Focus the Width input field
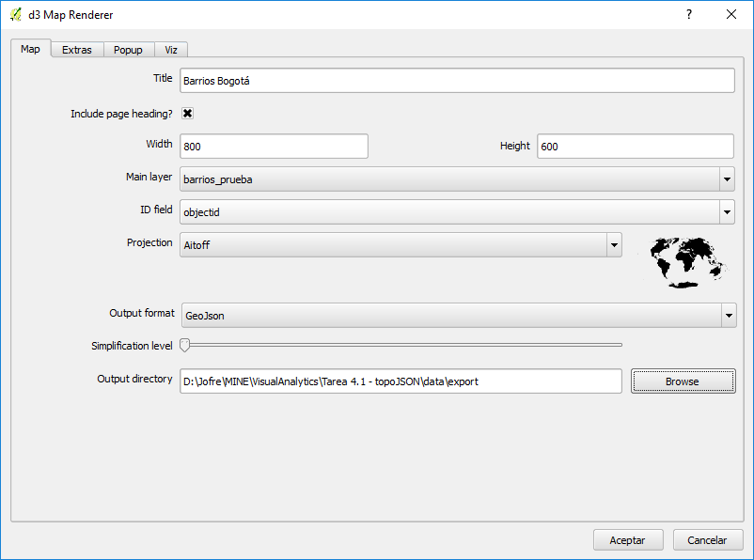 point(273,147)
